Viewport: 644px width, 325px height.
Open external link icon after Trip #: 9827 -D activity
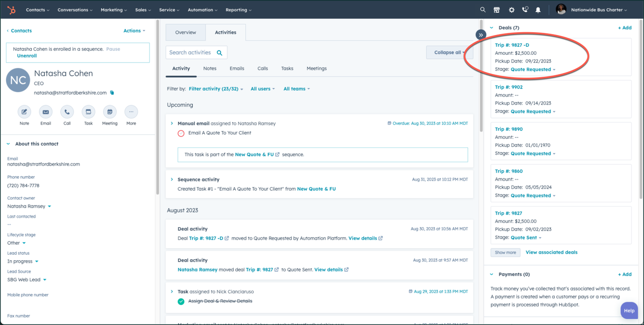pos(227,239)
